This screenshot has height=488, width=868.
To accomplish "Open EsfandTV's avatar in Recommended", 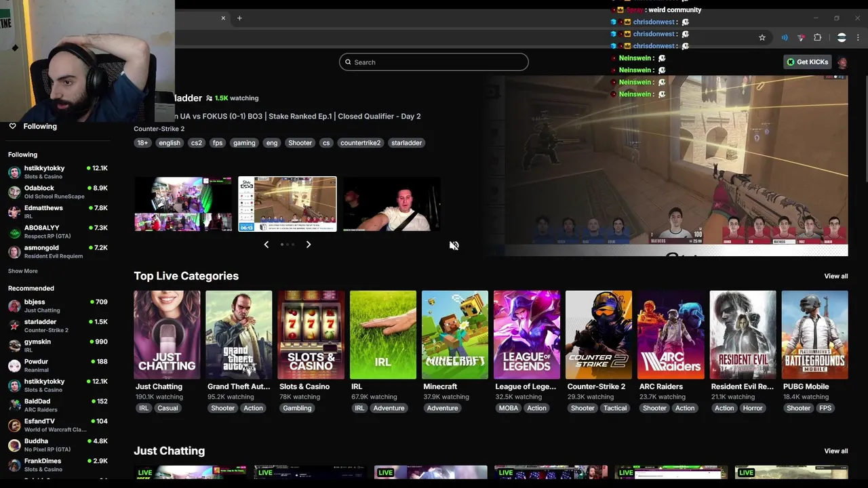I will coord(14,425).
